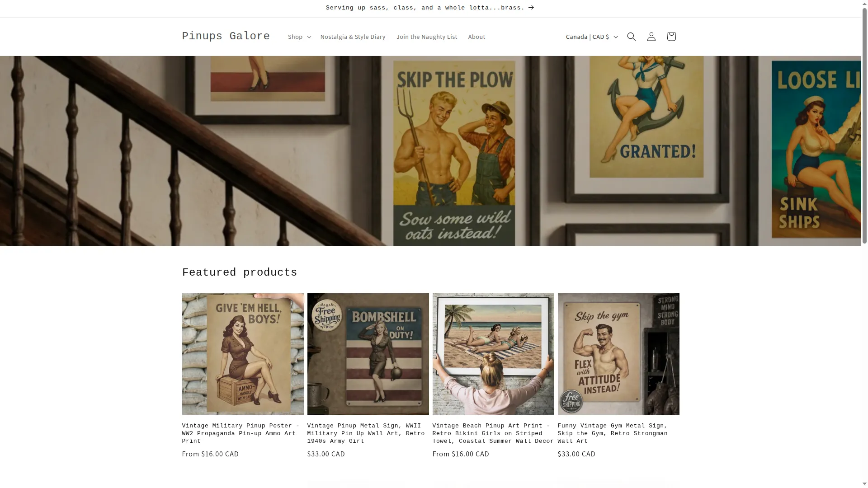The width and height of the screenshot is (868, 488).
Task: Open the Canada | CAD $ currency selector
Action: click(591, 37)
